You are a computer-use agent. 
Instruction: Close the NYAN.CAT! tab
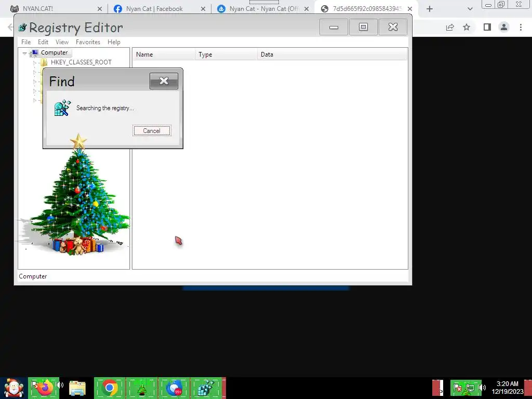[100, 9]
